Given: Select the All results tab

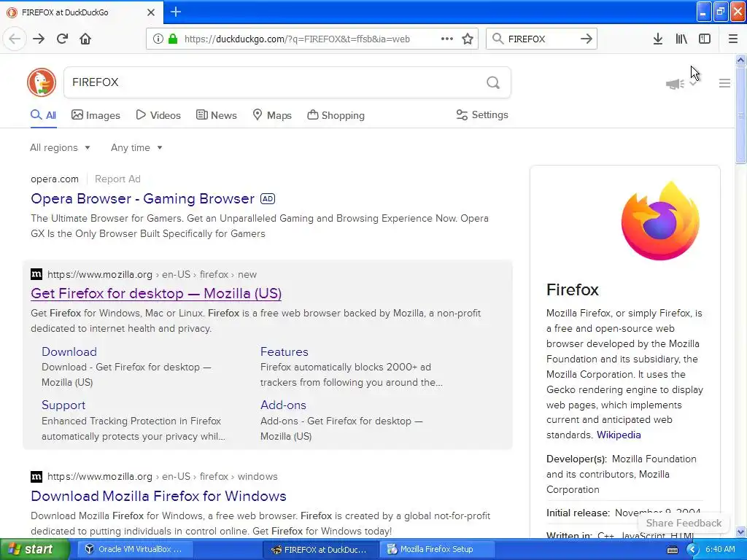Looking at the screenshot, I should tap(43, 115).
